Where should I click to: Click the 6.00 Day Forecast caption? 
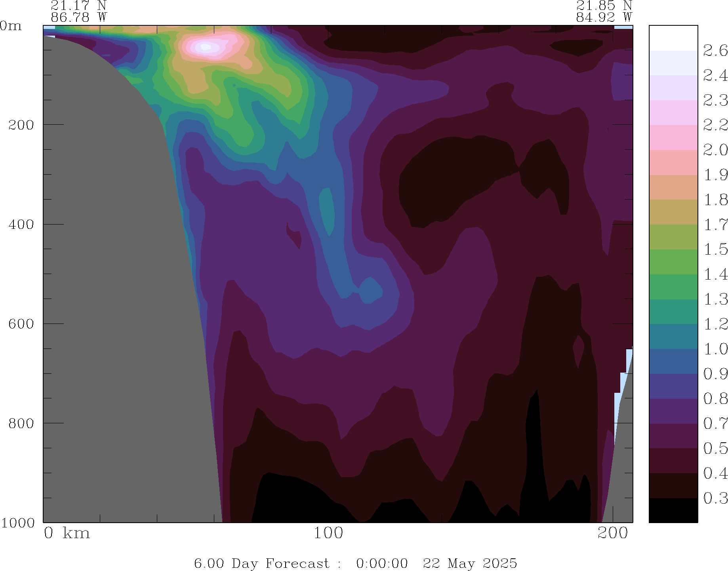(x=261, y=563)
